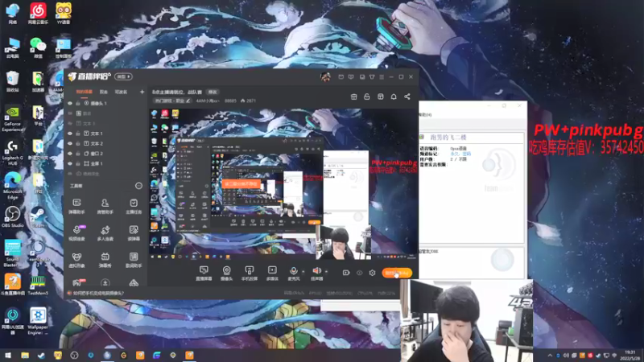Open the Wallpaper Engine desktop icon
Image resolution: width=644 pixels, height=362 pixels.
(38, 321)
